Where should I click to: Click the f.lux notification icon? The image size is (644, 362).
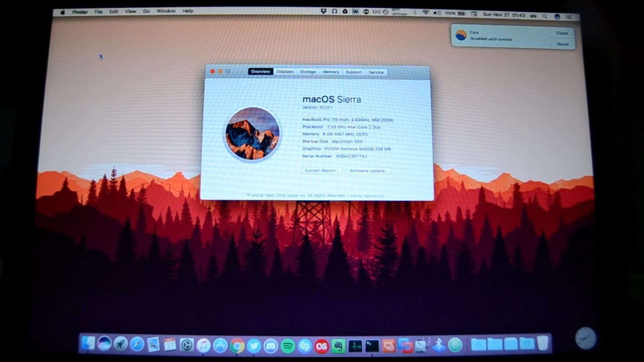pyautogui.click(x=460, y=35)
